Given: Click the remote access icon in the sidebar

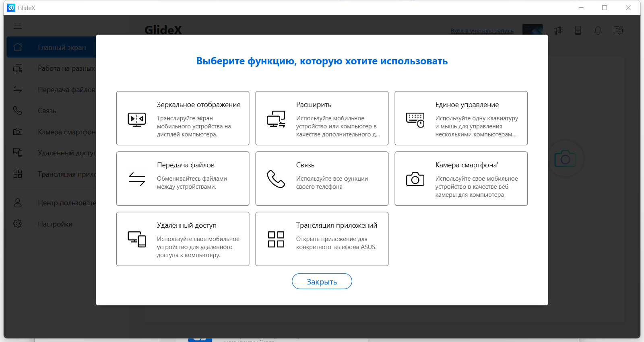Looking at the screenshot, I should click(18, 152).
